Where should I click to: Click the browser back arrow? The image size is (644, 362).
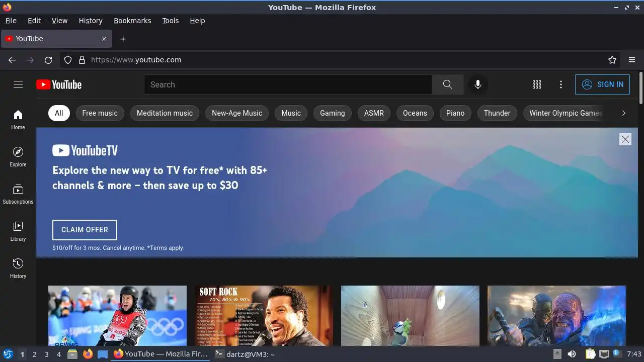pos(12,60)
